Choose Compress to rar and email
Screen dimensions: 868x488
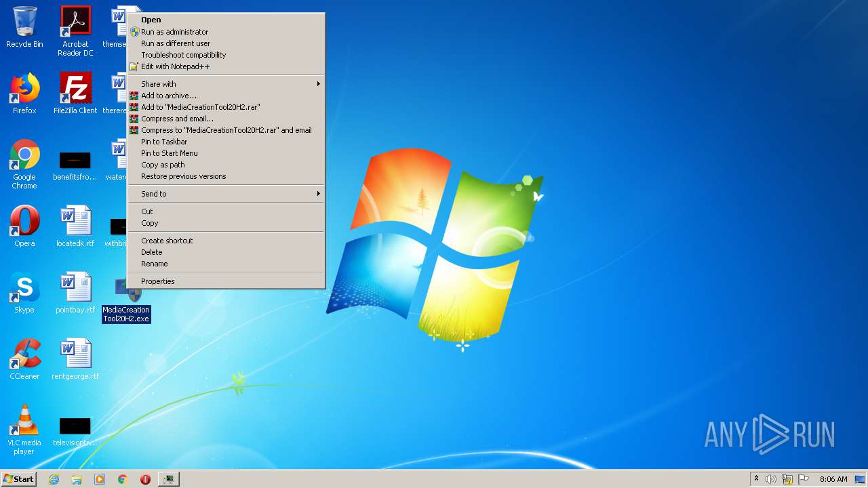pos(226,130)
